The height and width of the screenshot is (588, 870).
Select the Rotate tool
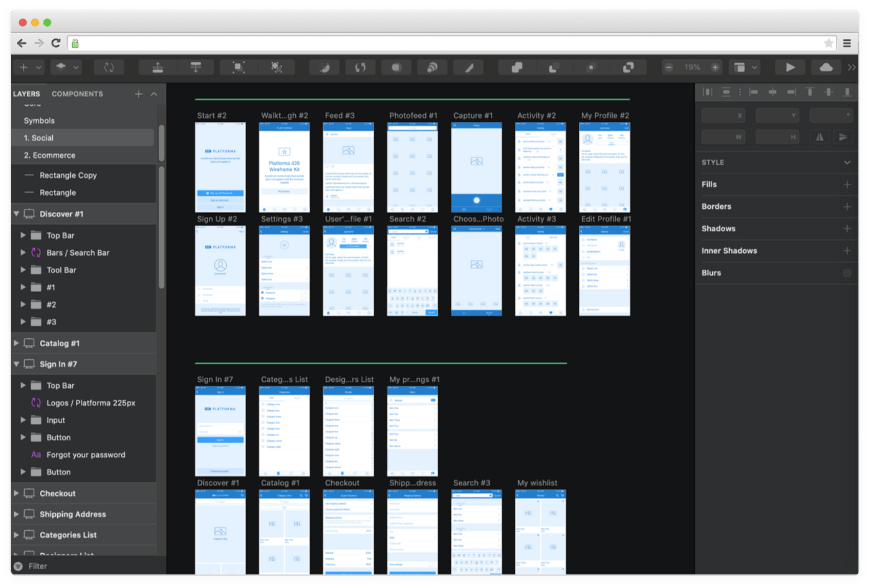click(x=360, y=67)
